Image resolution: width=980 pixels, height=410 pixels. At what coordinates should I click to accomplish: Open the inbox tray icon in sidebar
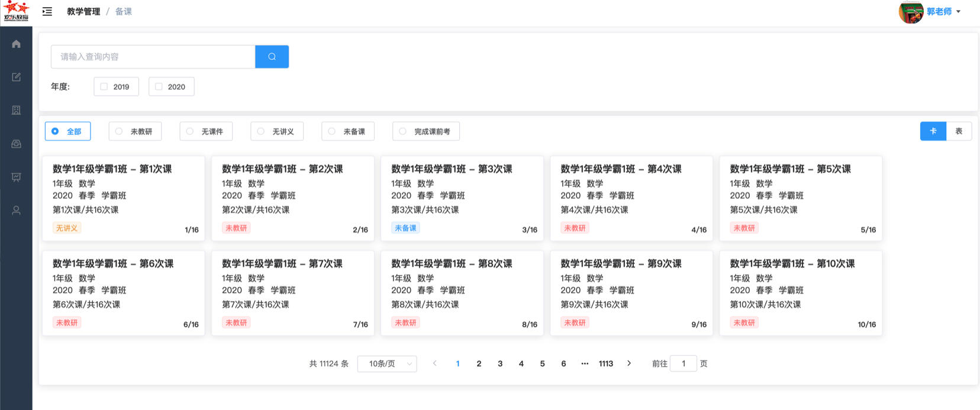click(16, 144)
